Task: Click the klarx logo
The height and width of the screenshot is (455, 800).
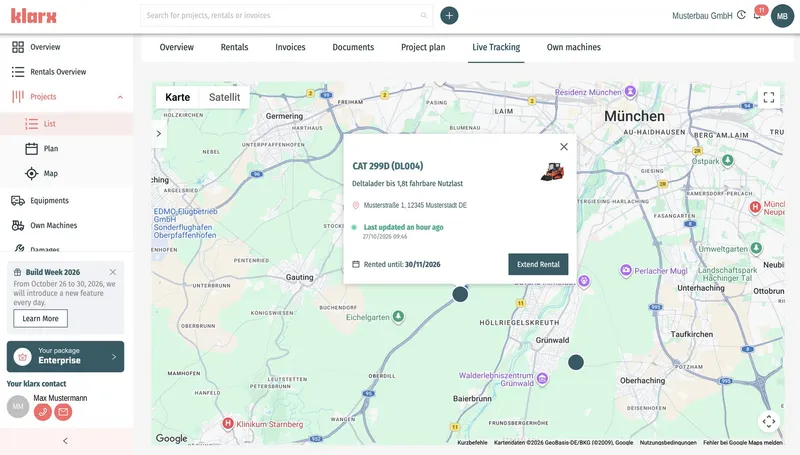Action: (34, 16)
